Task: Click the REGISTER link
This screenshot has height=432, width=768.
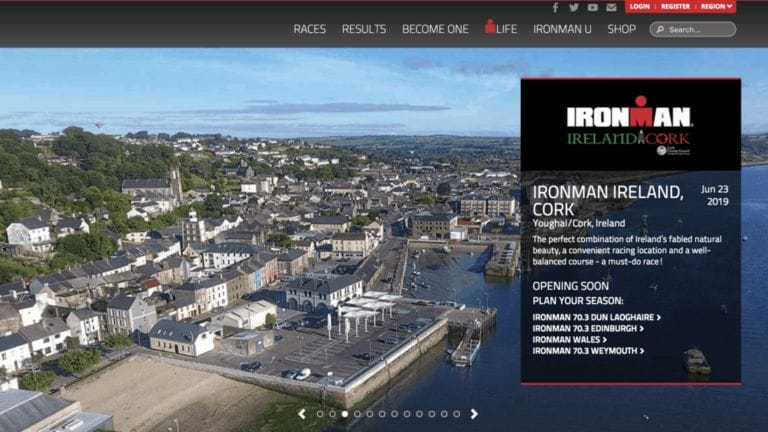Action: coord(675,7)
